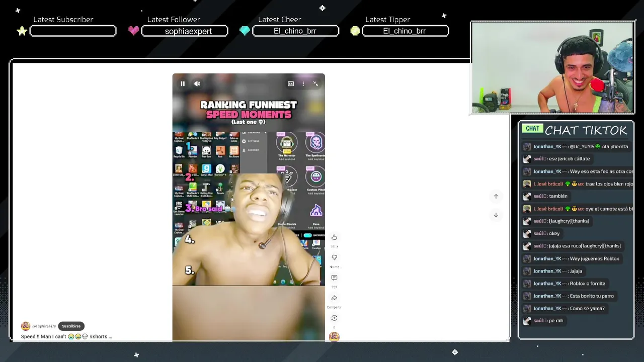
Task: Click the 'Latest Follower' label
Action: (x=174, y=20)
